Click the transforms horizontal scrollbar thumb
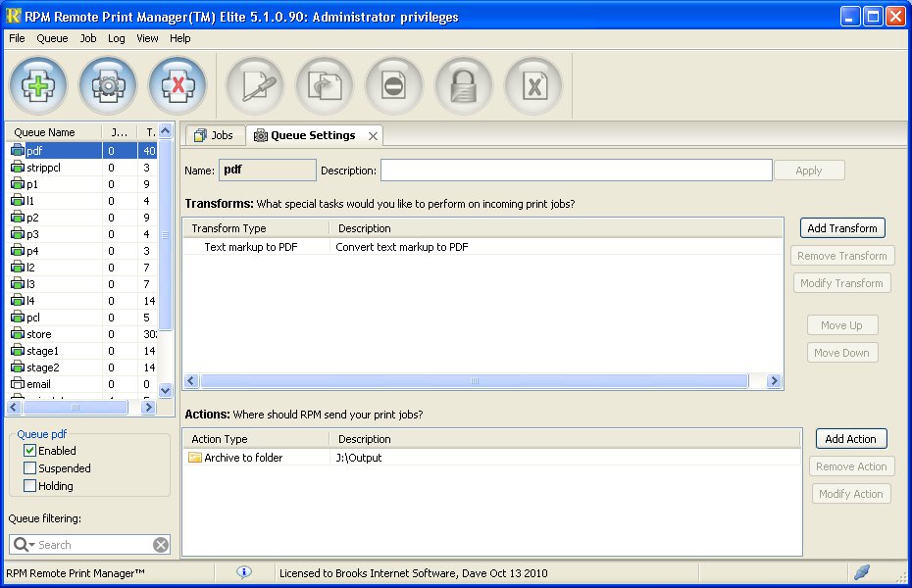The width and height of the screenshot is (912, 588). coord(474,380)
